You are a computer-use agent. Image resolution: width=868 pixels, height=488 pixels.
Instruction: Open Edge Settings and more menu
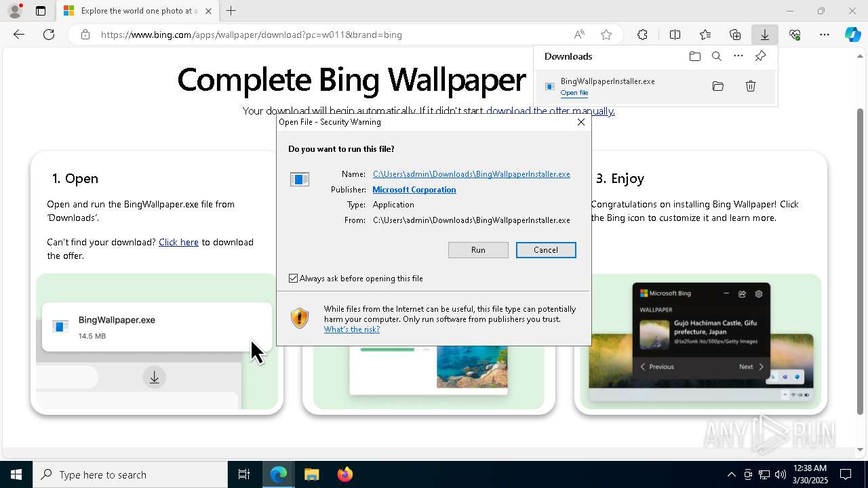pyautogui.click(x=825, y=35)
